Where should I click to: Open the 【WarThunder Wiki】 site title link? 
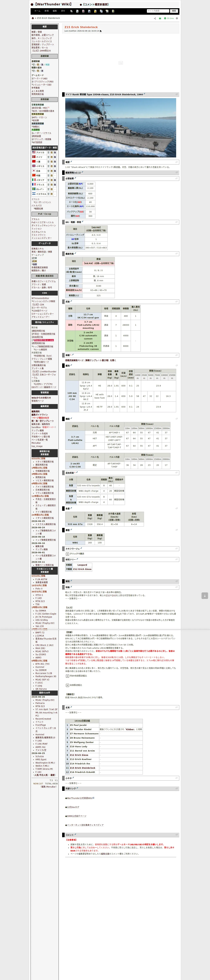[53, 4]
